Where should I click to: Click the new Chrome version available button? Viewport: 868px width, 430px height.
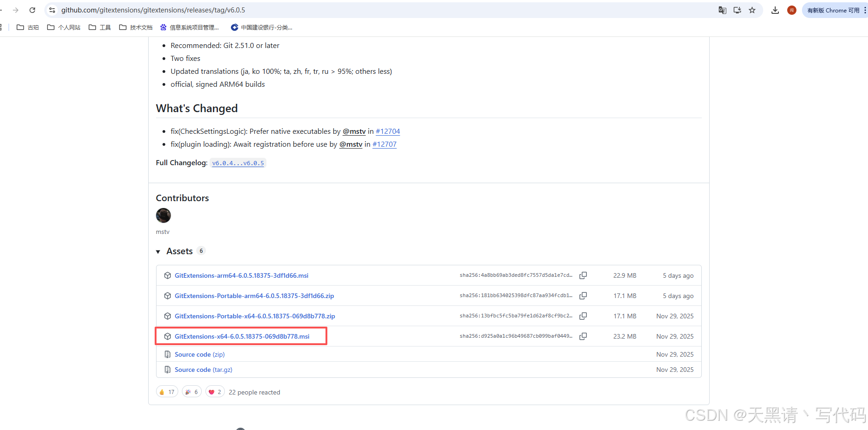(x=833, y=10)
